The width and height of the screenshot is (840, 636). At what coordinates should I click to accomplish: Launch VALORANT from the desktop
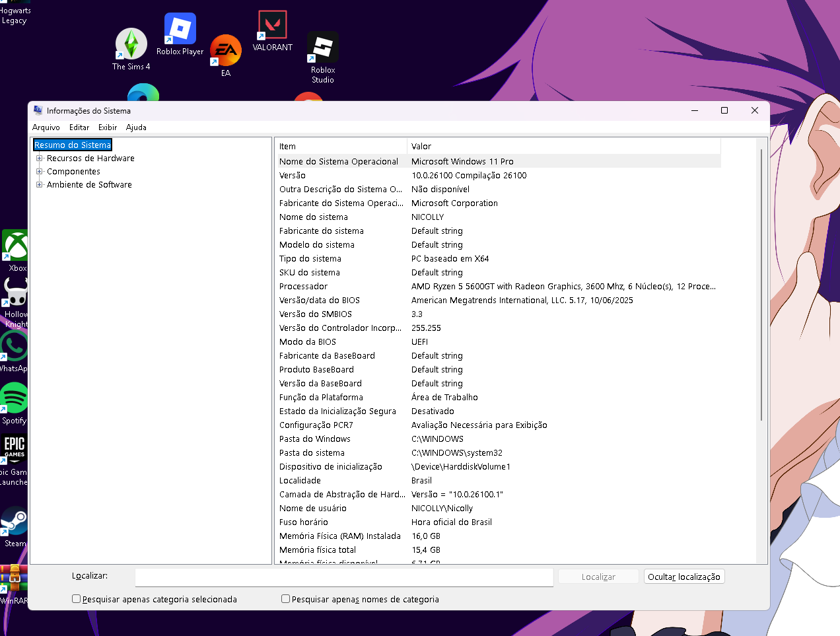[x=272, y=26]
